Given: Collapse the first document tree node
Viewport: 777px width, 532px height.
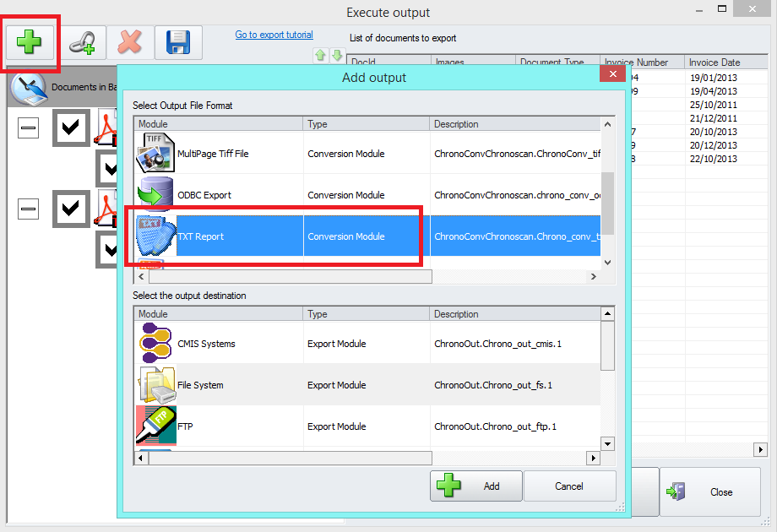Looking at the screenshot, I should tap(28, 128).
